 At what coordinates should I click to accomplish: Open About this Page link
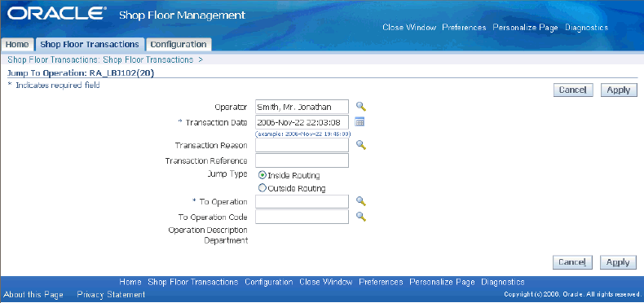(x=33, y=294)
